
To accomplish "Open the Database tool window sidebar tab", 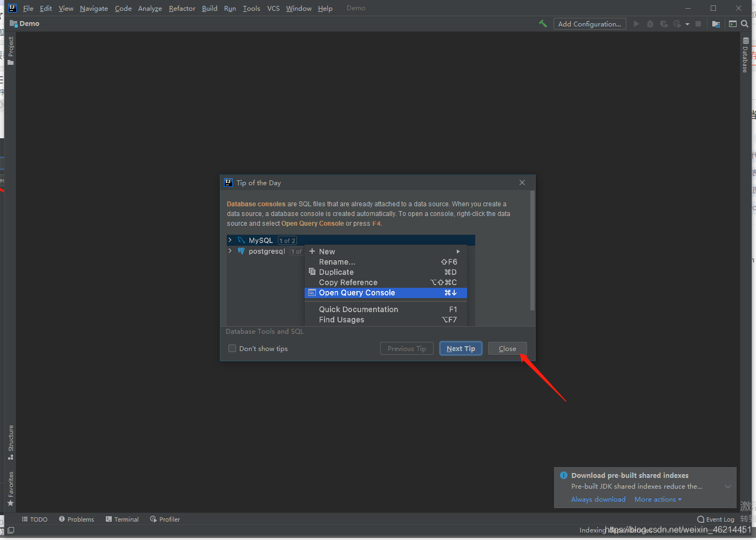I will 745,55.
